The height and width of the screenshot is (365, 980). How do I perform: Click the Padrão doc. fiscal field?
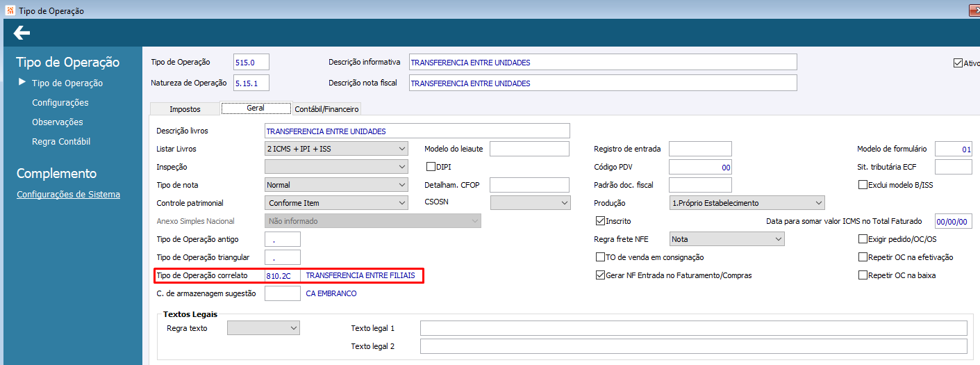[701, 185]
